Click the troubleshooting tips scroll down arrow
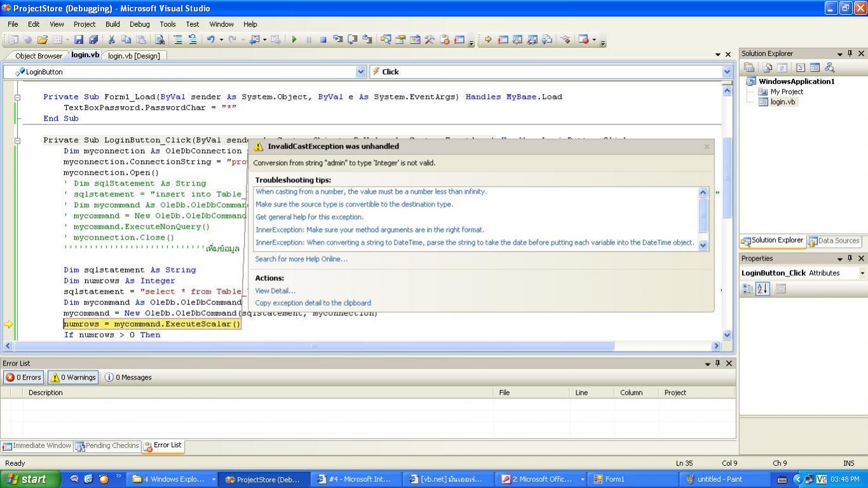 (x=703, y=245)
